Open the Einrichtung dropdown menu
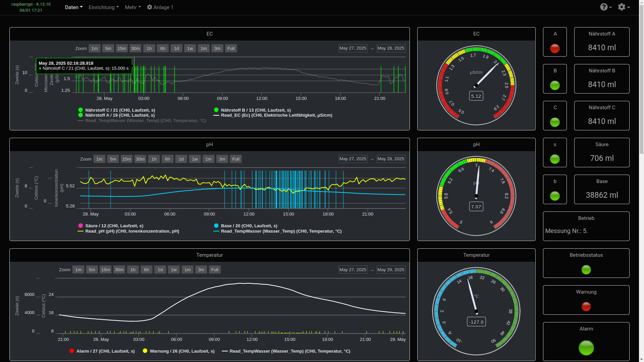 [103, 7]
